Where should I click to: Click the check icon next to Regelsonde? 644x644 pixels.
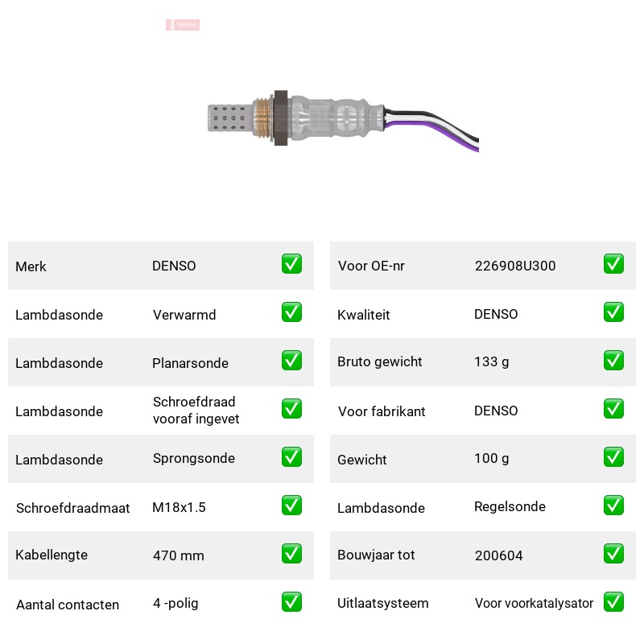(613, 506)
